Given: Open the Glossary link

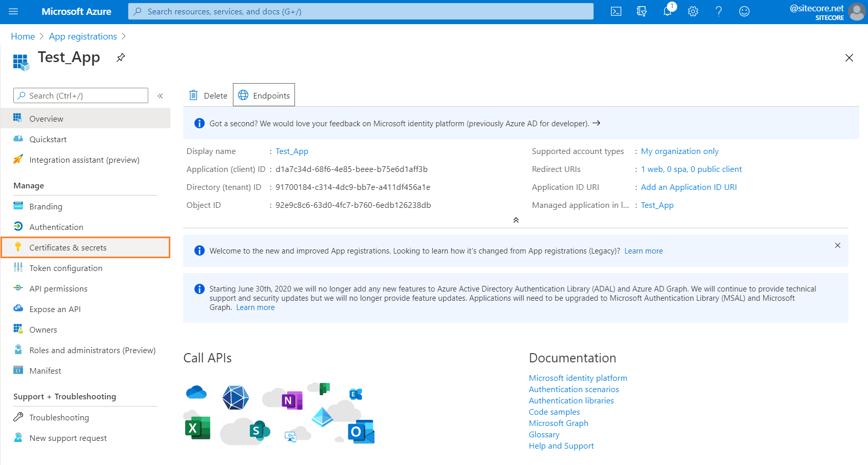Looking at the screenshot, I should [x=544, y=434].
